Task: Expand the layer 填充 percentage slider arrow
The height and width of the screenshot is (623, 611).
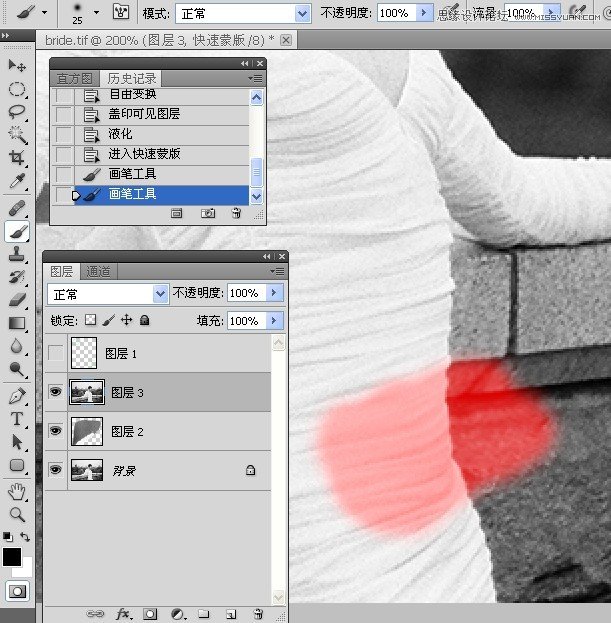Action: [x=275, y=320]
